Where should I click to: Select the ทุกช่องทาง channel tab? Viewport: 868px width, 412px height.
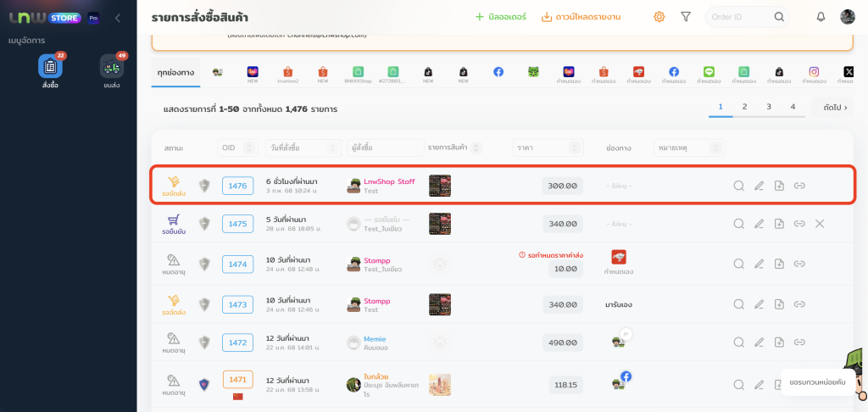[x=175, y=74]
